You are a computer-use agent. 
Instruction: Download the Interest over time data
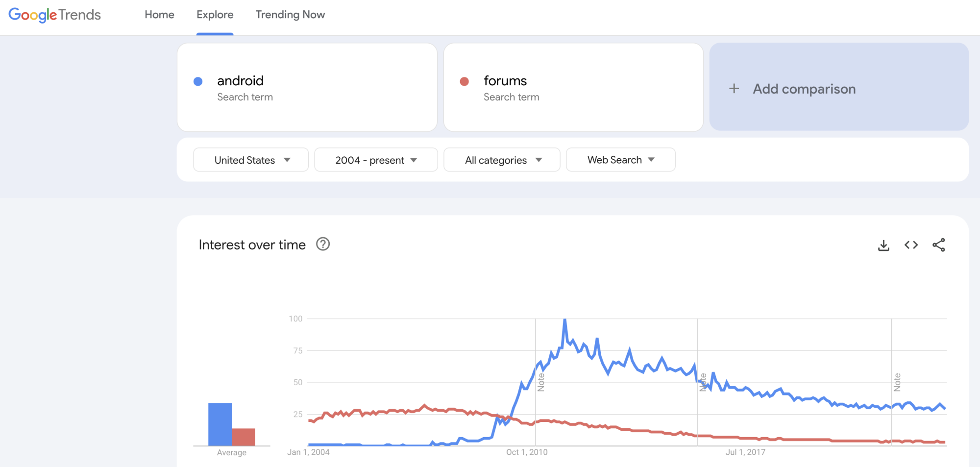tap(883, 245)
